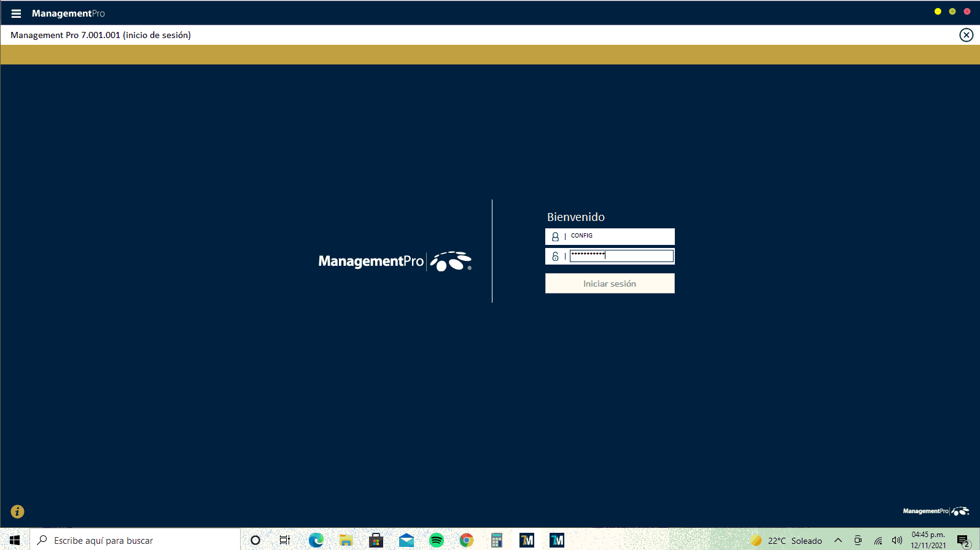Image resolution: width=980 pixels, height=550 pixels.
Task: Click the user icon beside CONFIG field
Action: [555, 236]
